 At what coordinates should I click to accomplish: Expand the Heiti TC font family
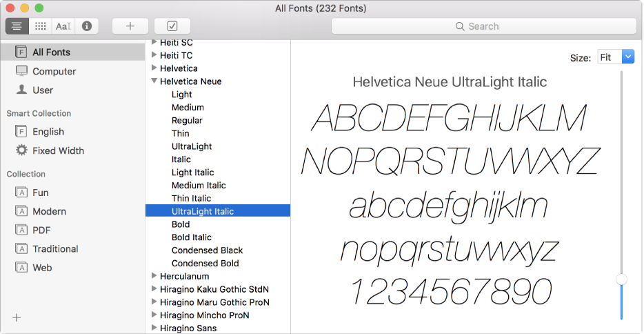click(x=154, y=55)
